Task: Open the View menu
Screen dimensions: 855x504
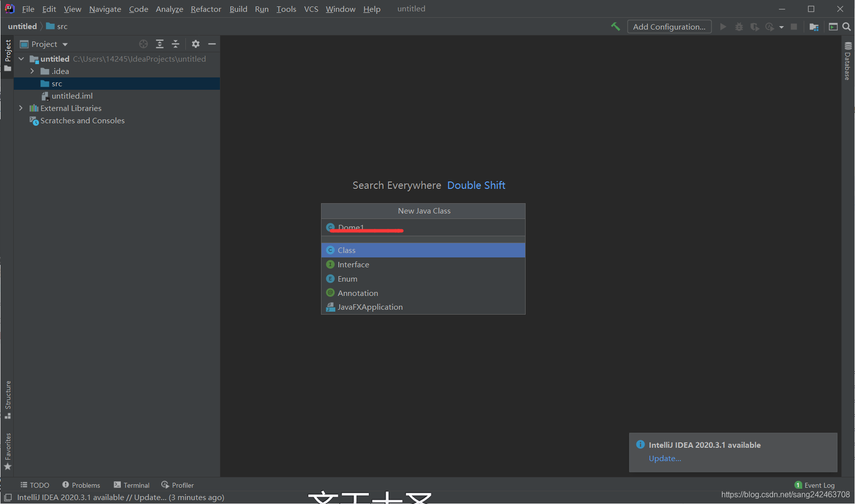Action: click(x=72, y=9)
